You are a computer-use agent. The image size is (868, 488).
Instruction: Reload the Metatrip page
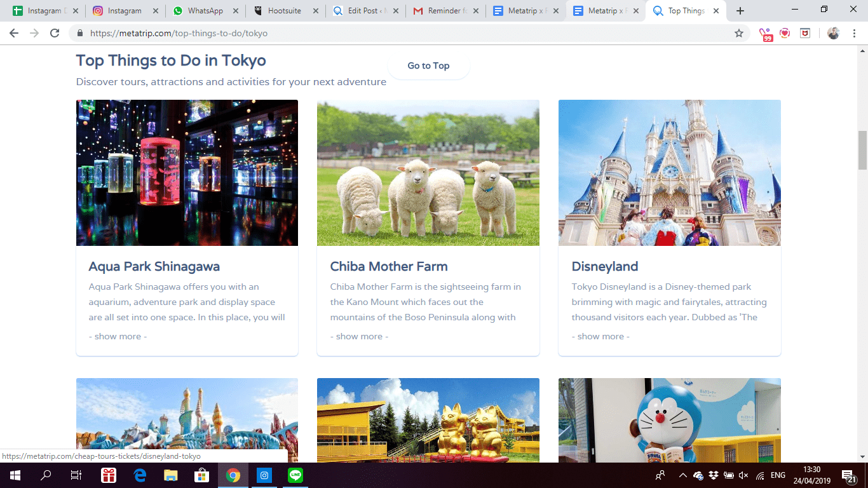pyautogui.click(x=55, y=33)
